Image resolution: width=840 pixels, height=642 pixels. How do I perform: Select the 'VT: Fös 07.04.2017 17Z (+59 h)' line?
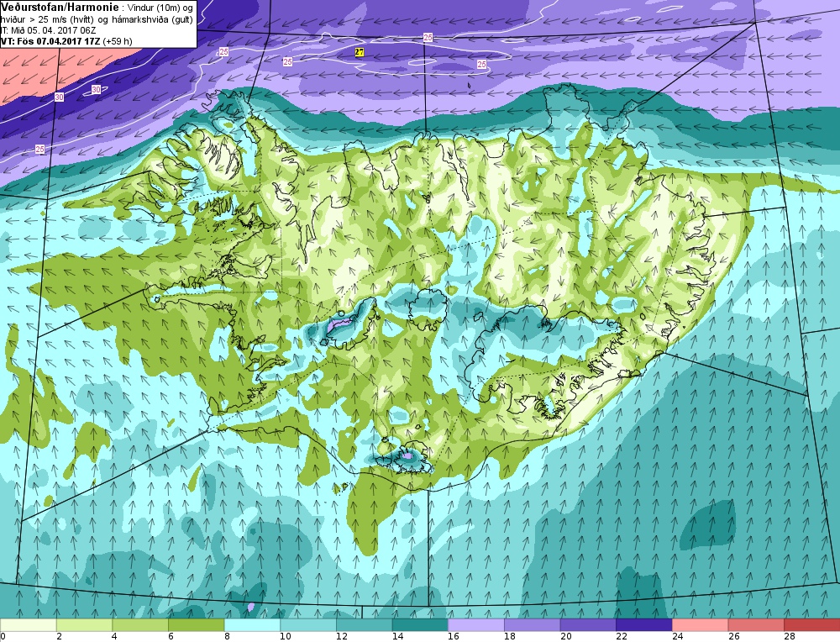tap(66, 41)
